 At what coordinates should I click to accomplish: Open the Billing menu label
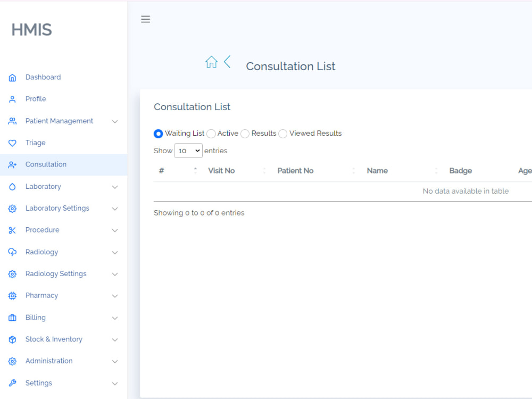click(35, 318)
